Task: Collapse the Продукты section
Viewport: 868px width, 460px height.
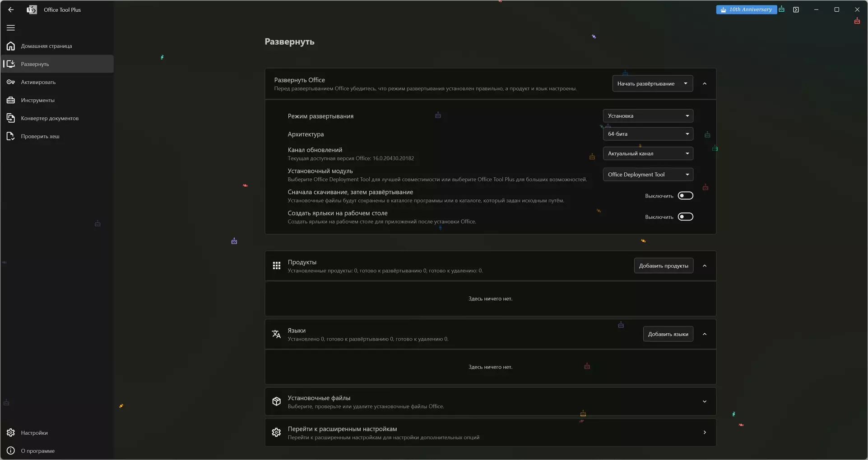Action: 705,266
